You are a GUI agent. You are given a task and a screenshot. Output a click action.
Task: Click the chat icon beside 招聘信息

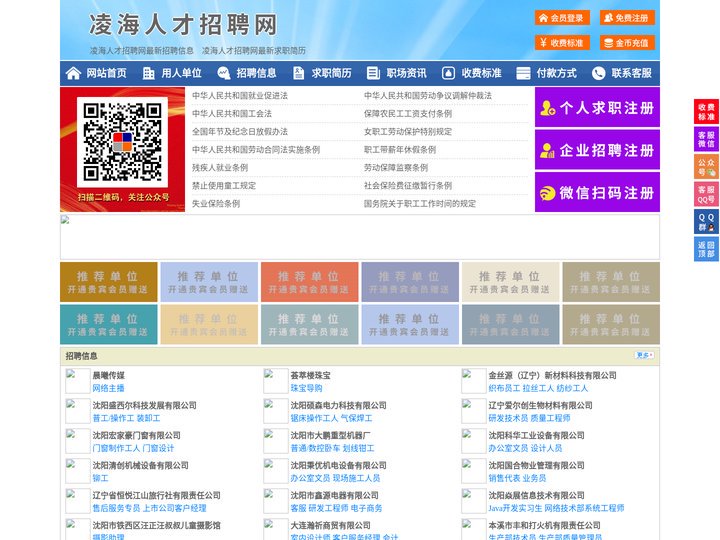click(224, 73)
